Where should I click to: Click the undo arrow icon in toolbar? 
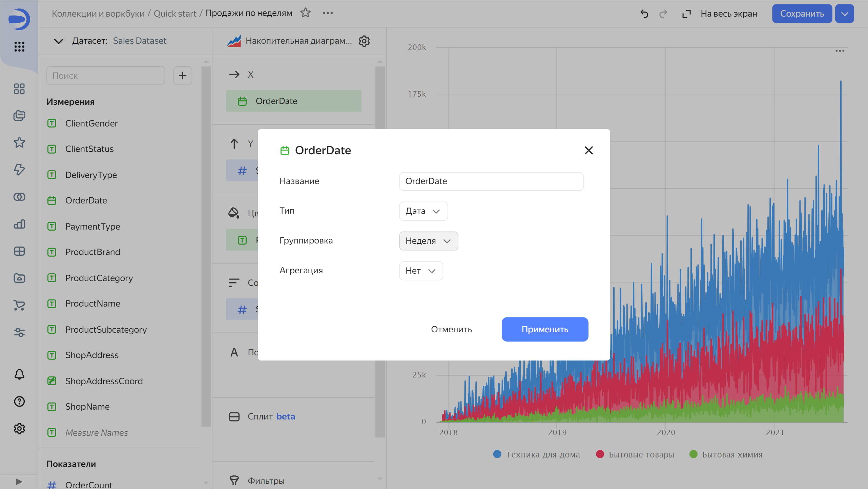644,14
